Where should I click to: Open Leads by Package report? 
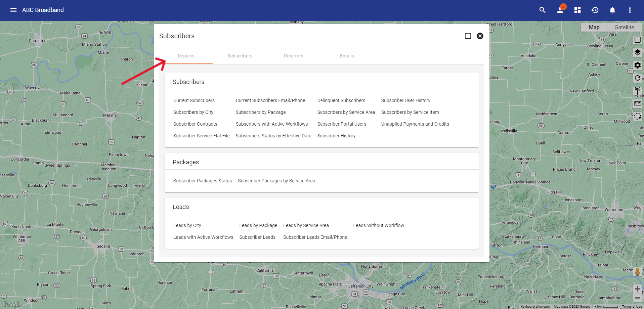click(x=258, y=225)
